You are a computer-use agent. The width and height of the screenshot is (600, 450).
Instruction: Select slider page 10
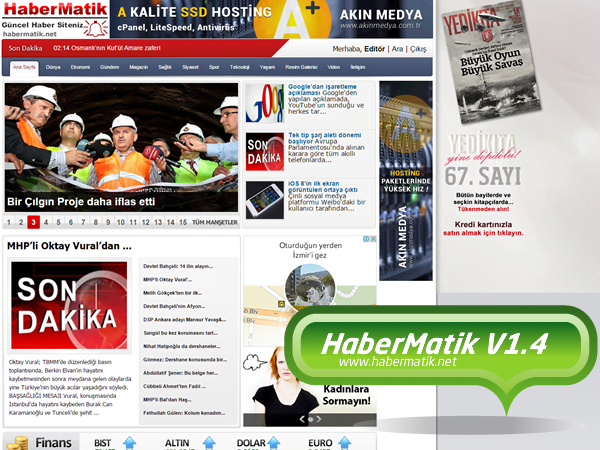[121, 222]
